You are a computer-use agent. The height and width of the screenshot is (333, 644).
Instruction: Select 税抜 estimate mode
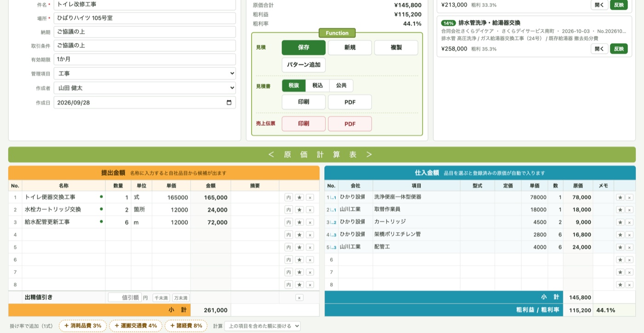[294, 86]
